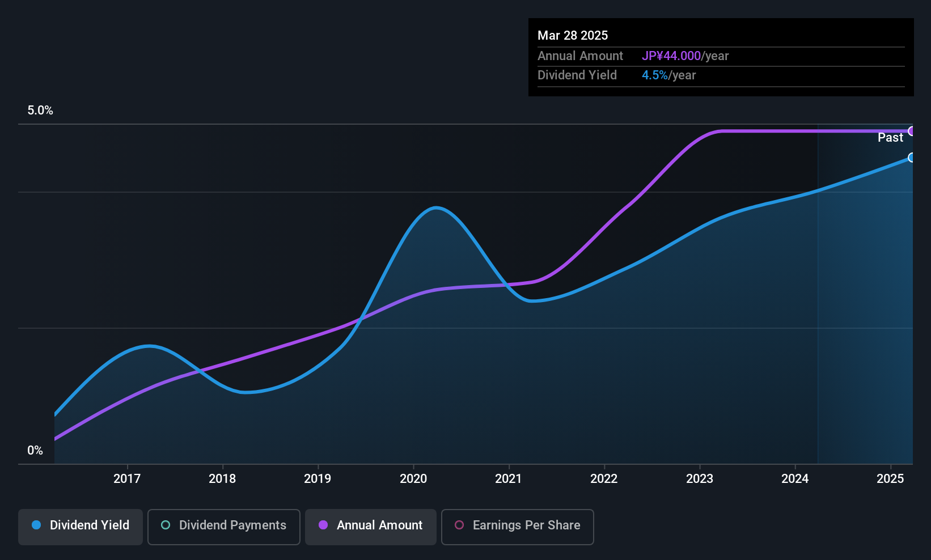This screenshot has height=560, width=931.
Task: Click the Dividend Yield label in tooltip
Action: point(577,75)
